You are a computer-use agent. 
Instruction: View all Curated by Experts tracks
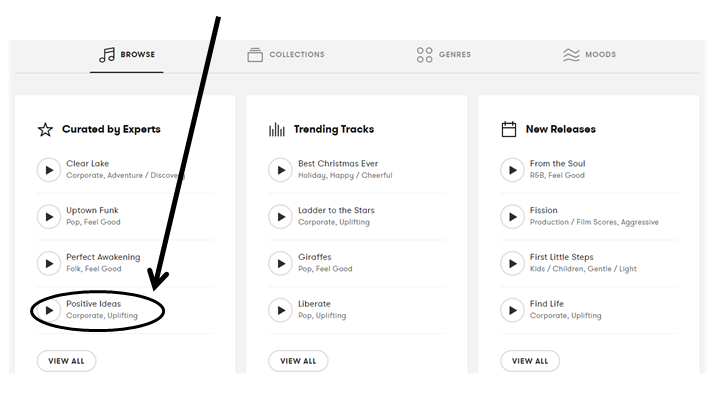[66, 361]
